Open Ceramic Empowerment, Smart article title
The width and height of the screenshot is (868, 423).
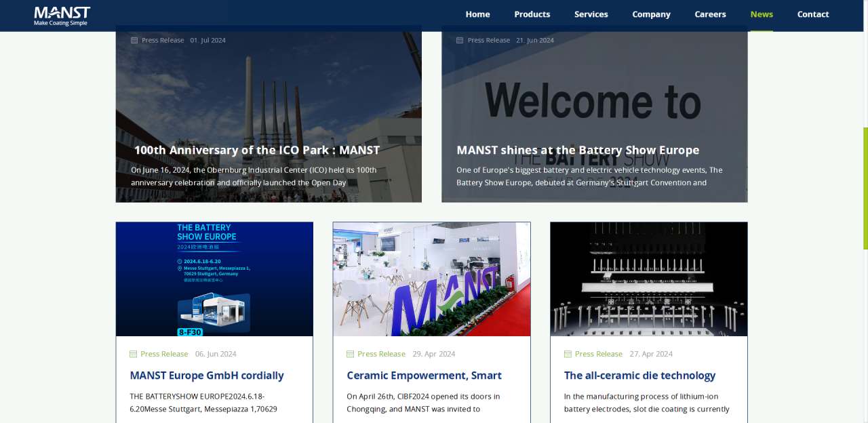point(424,376)
